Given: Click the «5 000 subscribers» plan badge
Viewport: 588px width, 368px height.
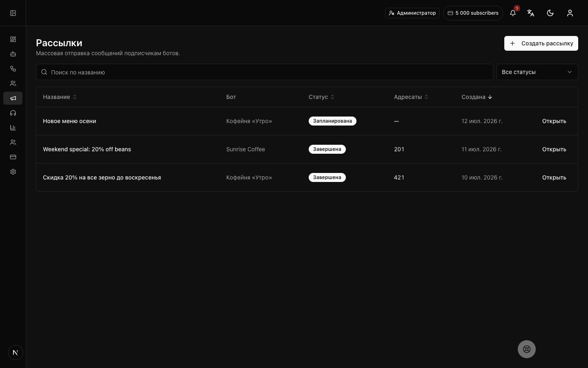Looking at the screenshot, I should [x=473, y=13].
